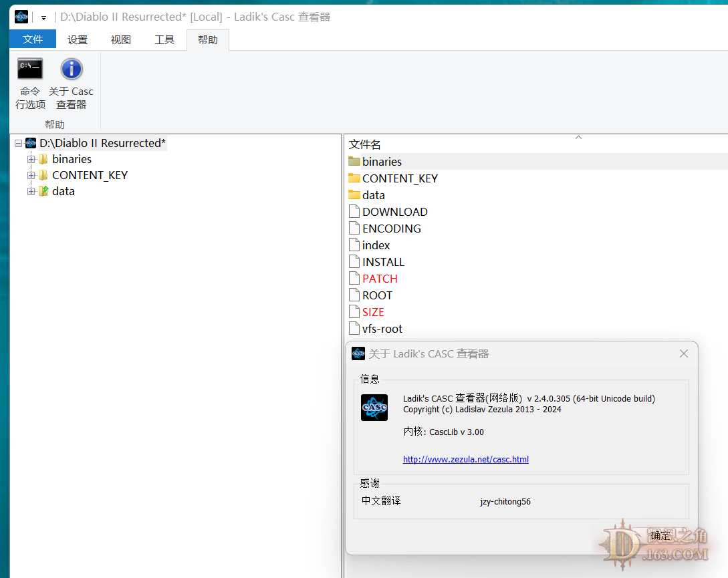Select the INSTALL file
This screenshot has height=578, width=728.
(x=383, y=262)
